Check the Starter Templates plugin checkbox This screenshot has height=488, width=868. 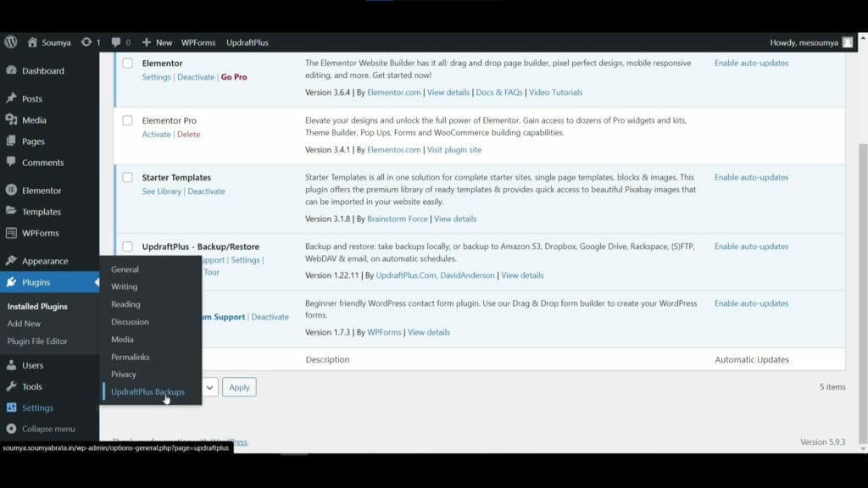point(127,178)
